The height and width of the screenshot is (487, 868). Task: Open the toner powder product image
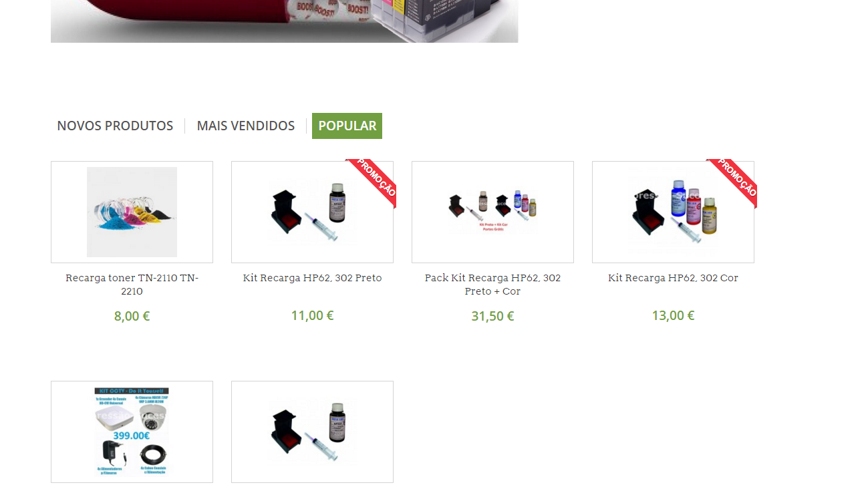[132, 212]
